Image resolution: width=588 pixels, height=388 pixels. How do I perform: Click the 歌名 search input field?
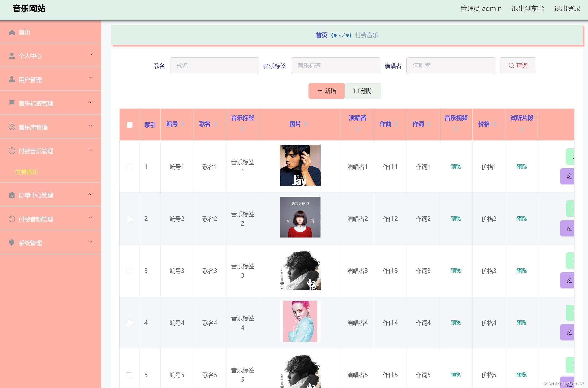pos(214,66)
